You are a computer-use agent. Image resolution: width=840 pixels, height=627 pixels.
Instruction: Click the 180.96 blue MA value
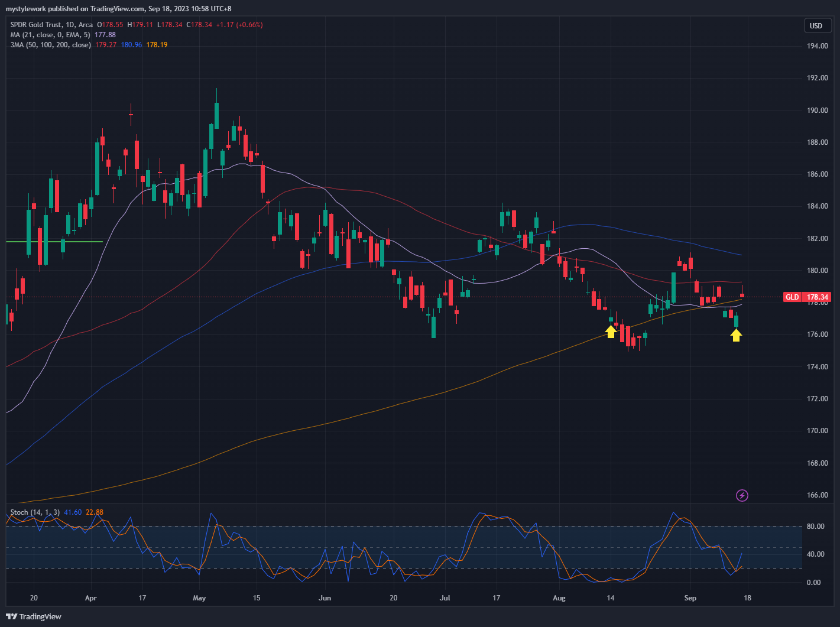(131, 45)
